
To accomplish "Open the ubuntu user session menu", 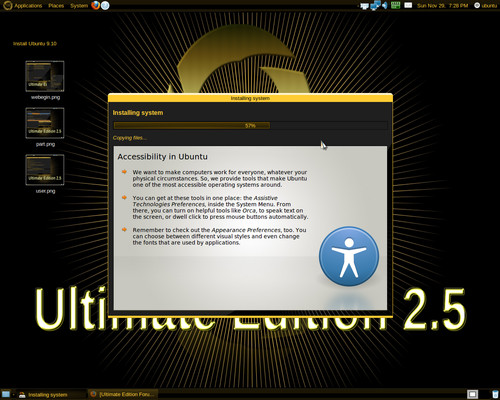I will pos(485,6).
